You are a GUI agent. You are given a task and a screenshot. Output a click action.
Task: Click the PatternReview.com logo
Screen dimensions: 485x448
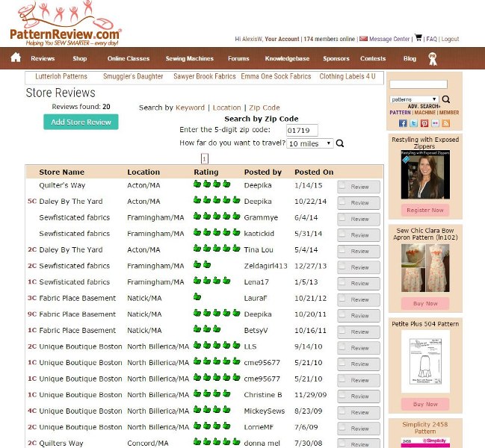coord(66,24)
